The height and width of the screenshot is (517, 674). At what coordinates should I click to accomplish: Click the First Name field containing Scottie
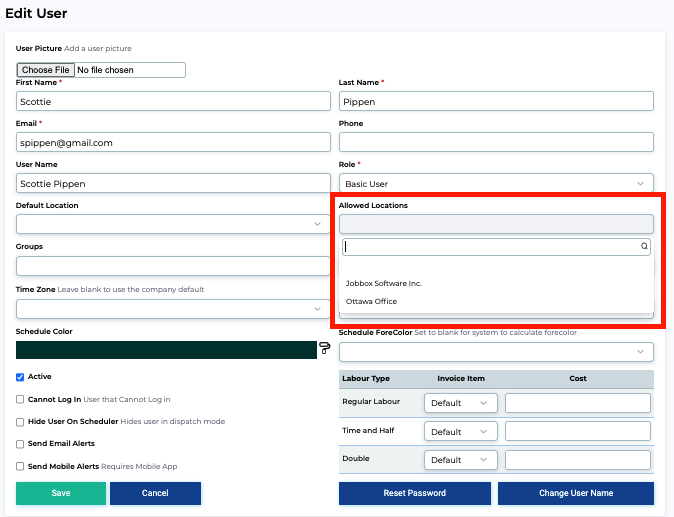[173, 101]
